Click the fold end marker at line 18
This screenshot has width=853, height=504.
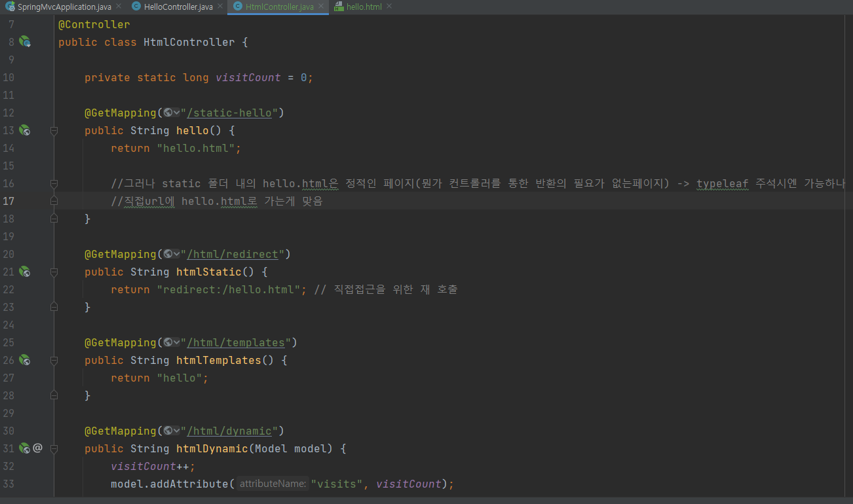click(54, 219)
